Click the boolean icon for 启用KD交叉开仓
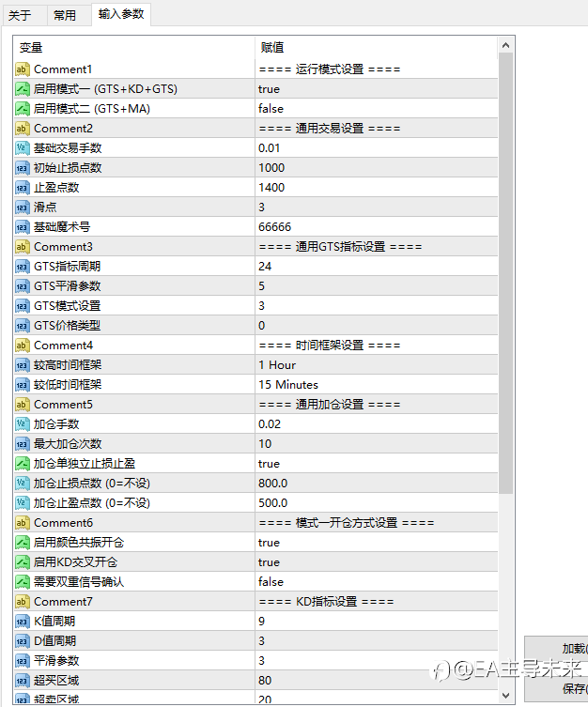Screen dimensions: 588x707 23,562
